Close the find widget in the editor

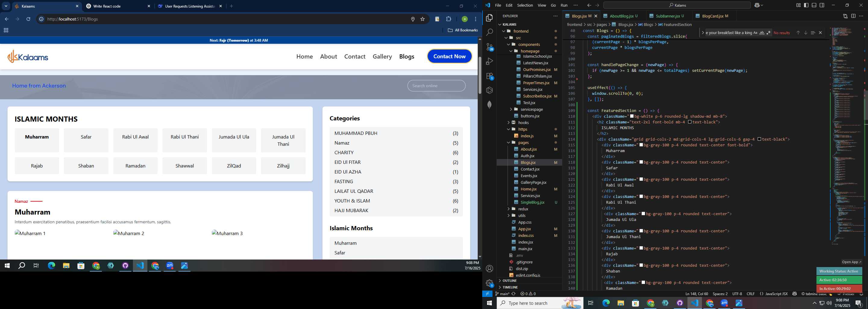820,33
